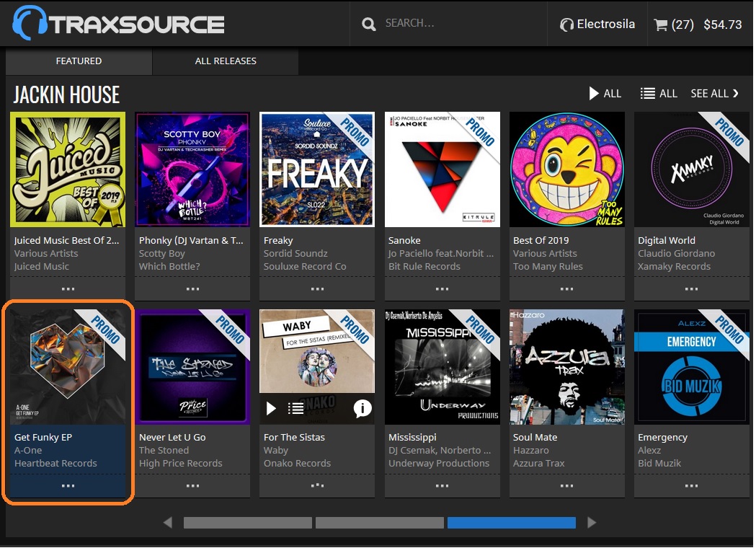Screen dimensions: 756x548
Task: Open Get Funky EP cover art
Action: [68, 366]
